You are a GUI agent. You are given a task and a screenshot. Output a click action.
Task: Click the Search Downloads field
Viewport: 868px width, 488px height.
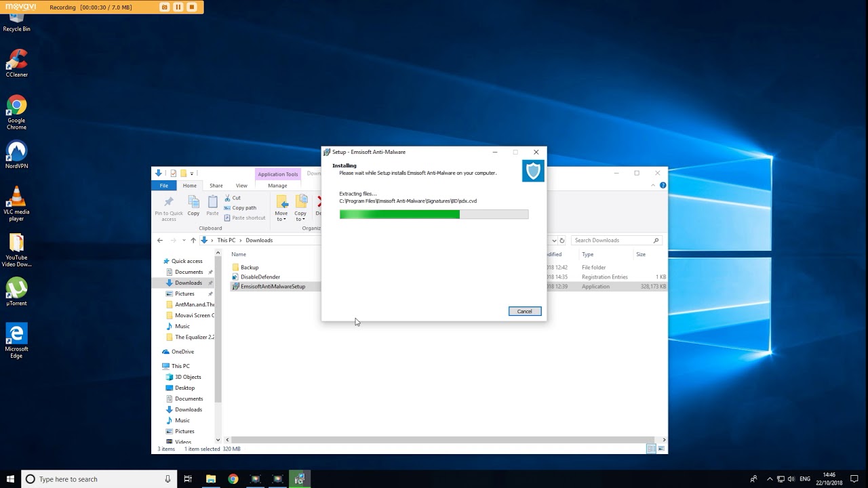(616, 240)
